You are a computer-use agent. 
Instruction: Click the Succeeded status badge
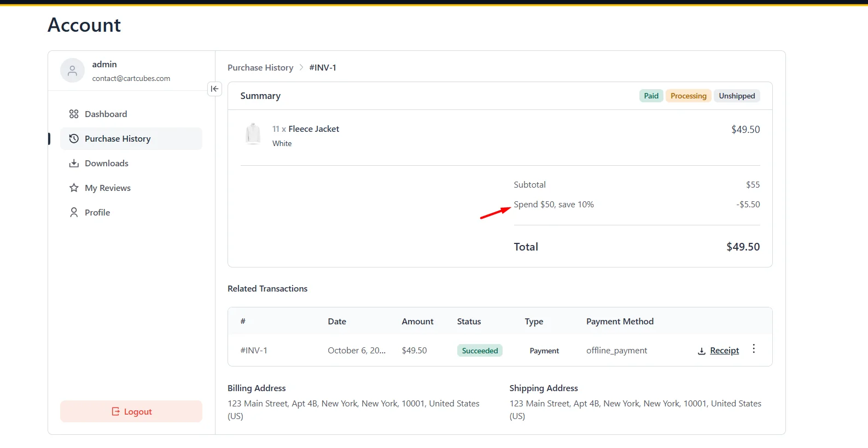[480, 351]
